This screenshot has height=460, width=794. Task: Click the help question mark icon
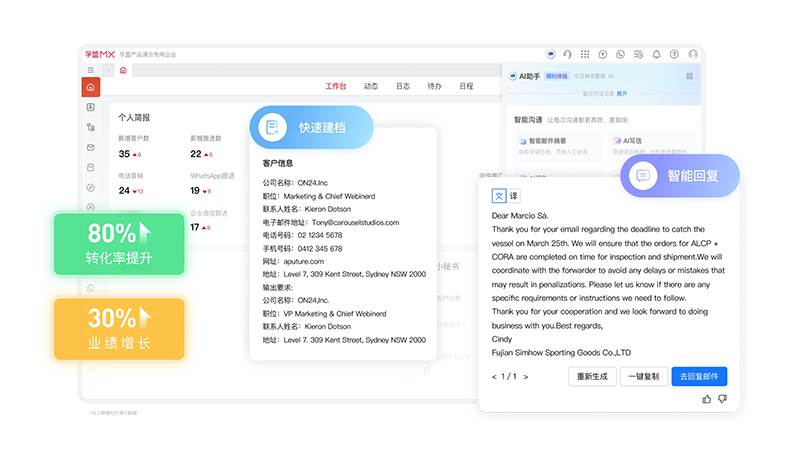pos(674,54)
